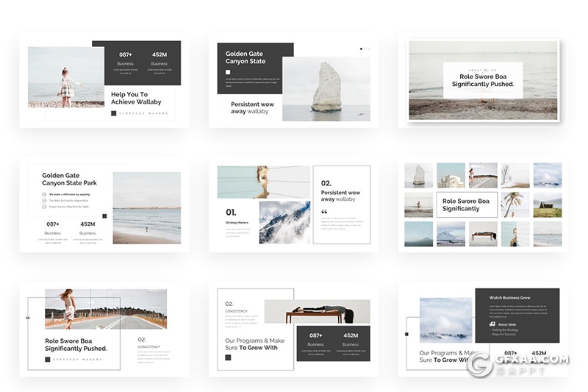Click the small dark square beside the beach photo
588x392 pixels.
104,216
